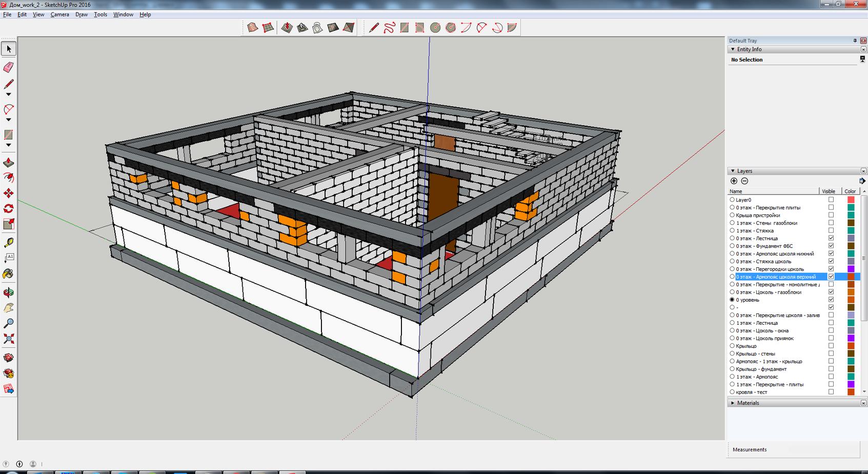
Task: Choose the Sandbox Stamp tool
Action: [x=302, y=28]
